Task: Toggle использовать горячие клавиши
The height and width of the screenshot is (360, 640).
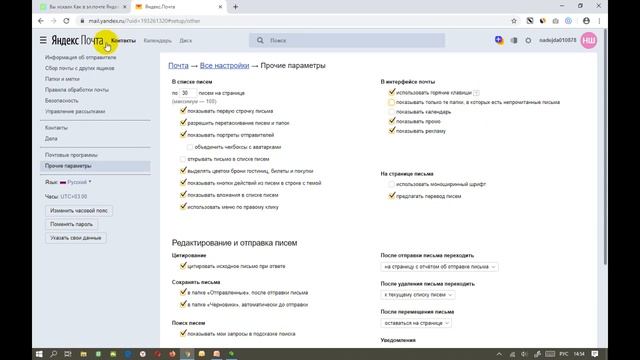Action: click(392, 92)
